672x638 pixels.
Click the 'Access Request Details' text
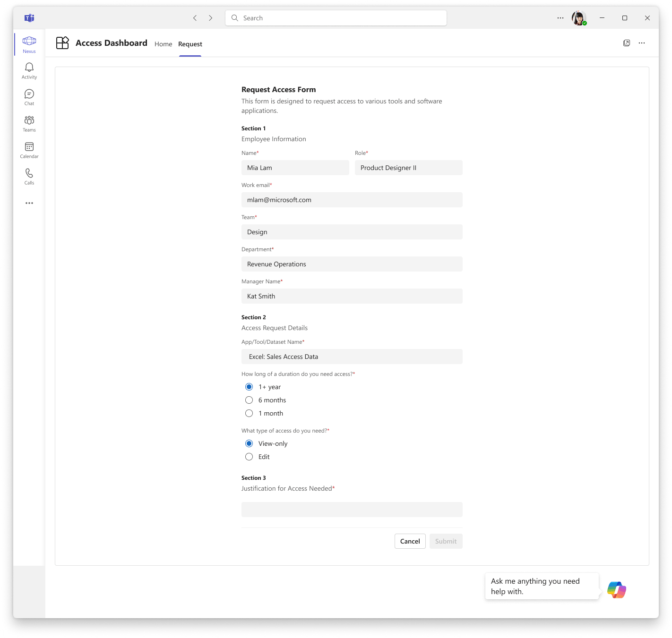(275, 328)
